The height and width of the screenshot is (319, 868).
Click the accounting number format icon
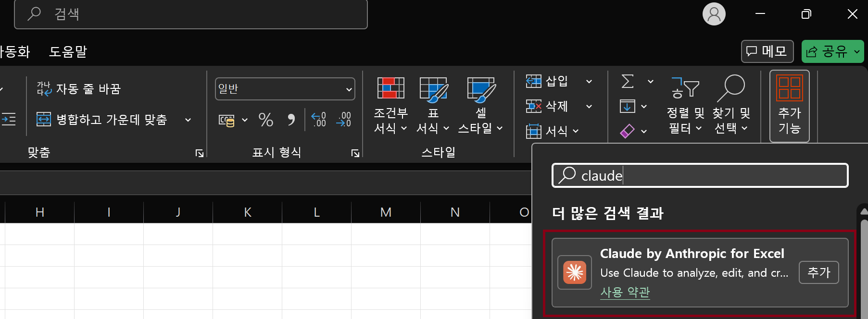(x=226, y=120)
